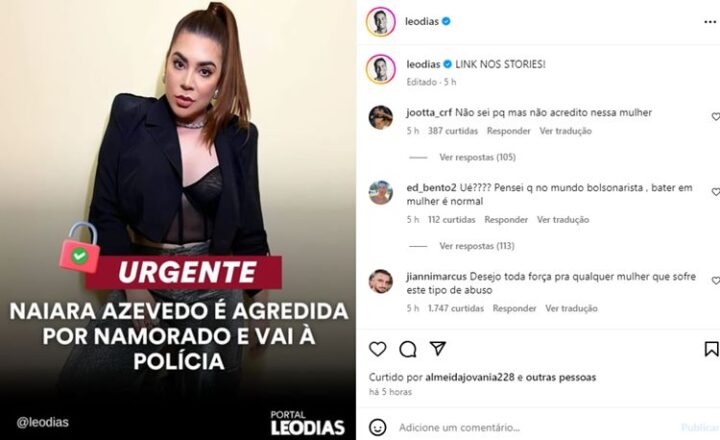Open the three-dots more options menu
Viewport: 720px width, 440px height.
(x=710, y=22)
